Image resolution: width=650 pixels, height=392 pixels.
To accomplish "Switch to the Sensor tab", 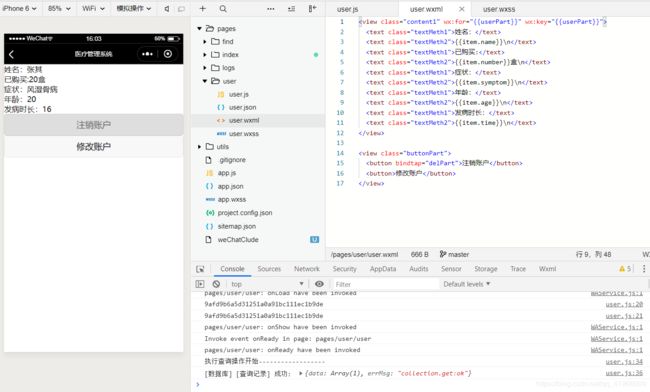I will (451, 269).
